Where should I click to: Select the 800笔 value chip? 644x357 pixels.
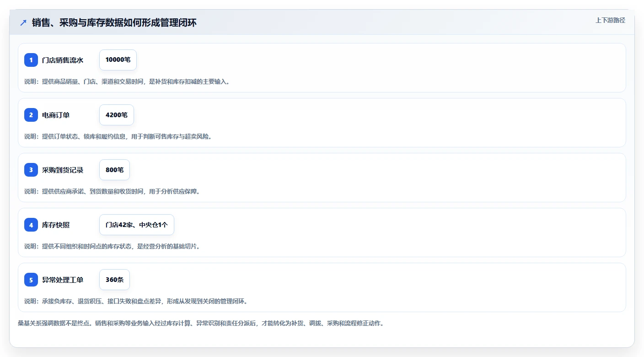click(x=114, y=170)
